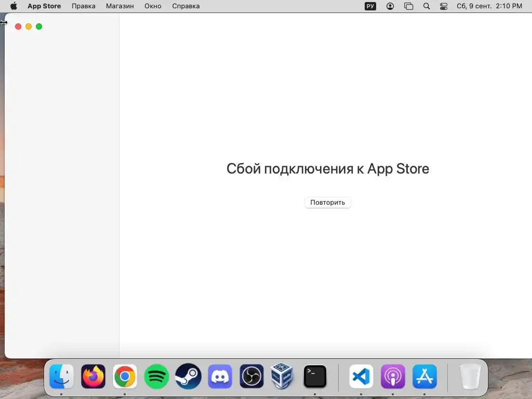Open Spotlight search in menu bar
The width and height of the screenshot is (532, 399).
(x=427, y=6)
